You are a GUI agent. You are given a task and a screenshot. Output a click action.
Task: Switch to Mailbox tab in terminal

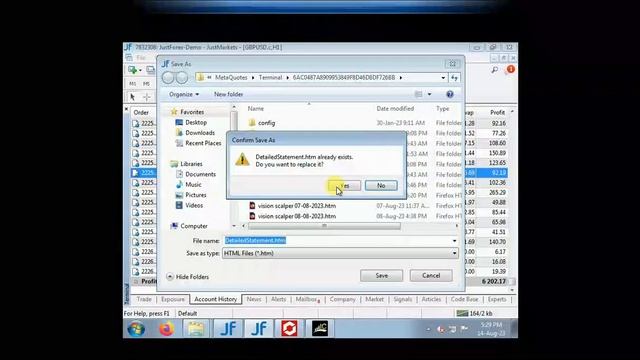tap(307, 299)
